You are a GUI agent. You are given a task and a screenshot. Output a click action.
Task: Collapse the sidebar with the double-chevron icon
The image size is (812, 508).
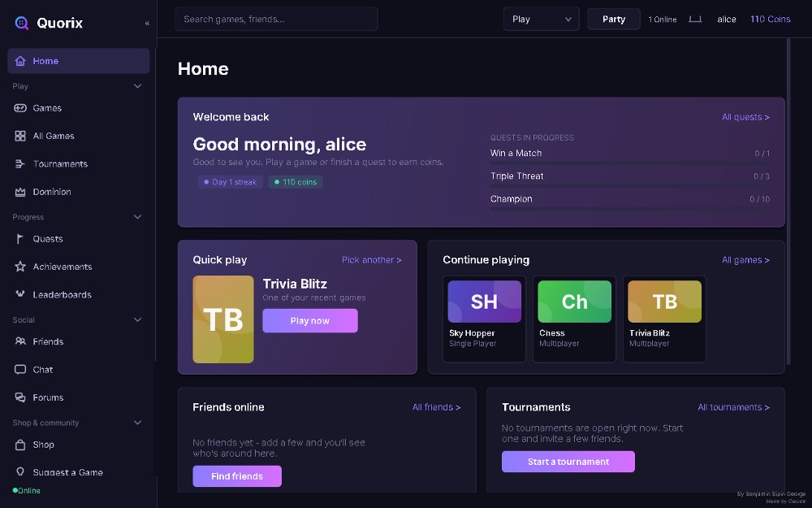pyautogui.click(x=147, y=24)
